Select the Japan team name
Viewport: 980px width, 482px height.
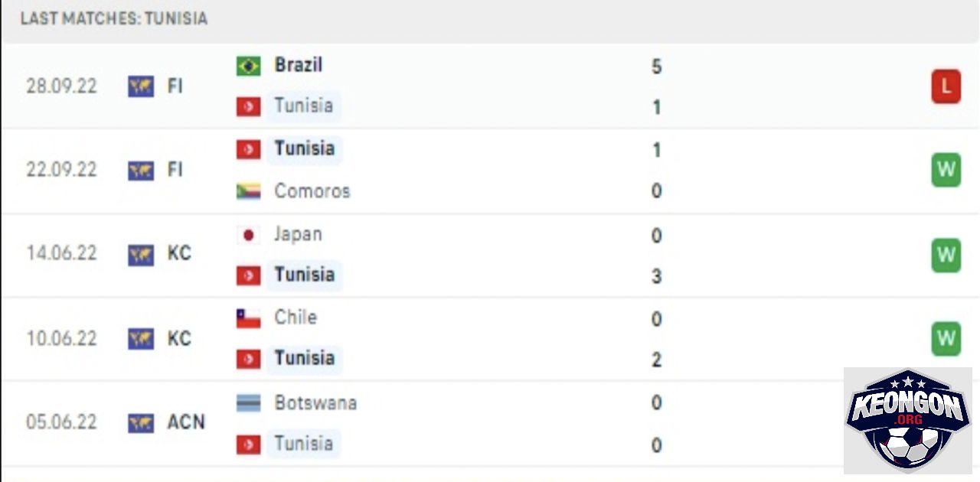point(298,235)
